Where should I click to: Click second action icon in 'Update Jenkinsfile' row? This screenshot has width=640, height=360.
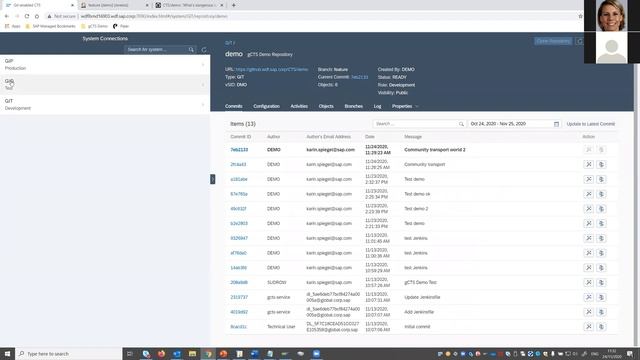point(601,297)
